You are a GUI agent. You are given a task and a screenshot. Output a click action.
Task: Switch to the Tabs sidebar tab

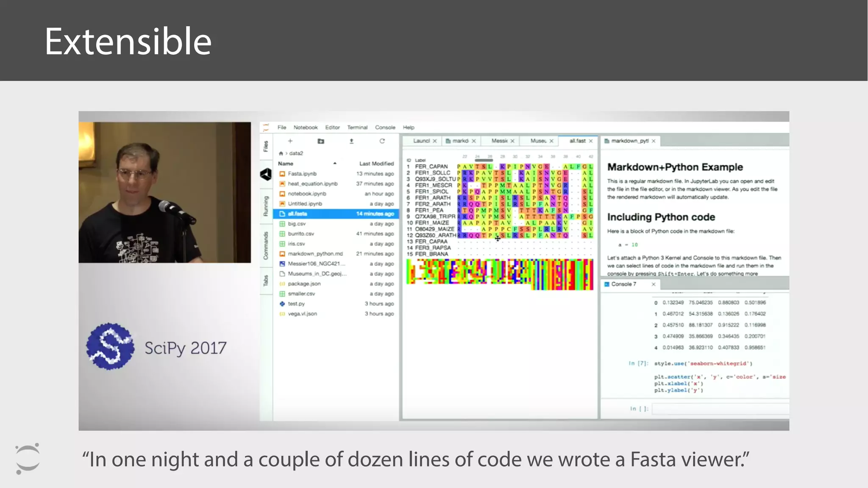pos(266,280)
